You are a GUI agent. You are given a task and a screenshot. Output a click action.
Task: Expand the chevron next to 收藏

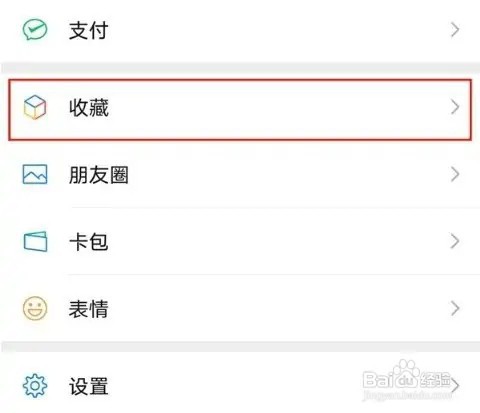coord(455,107)
